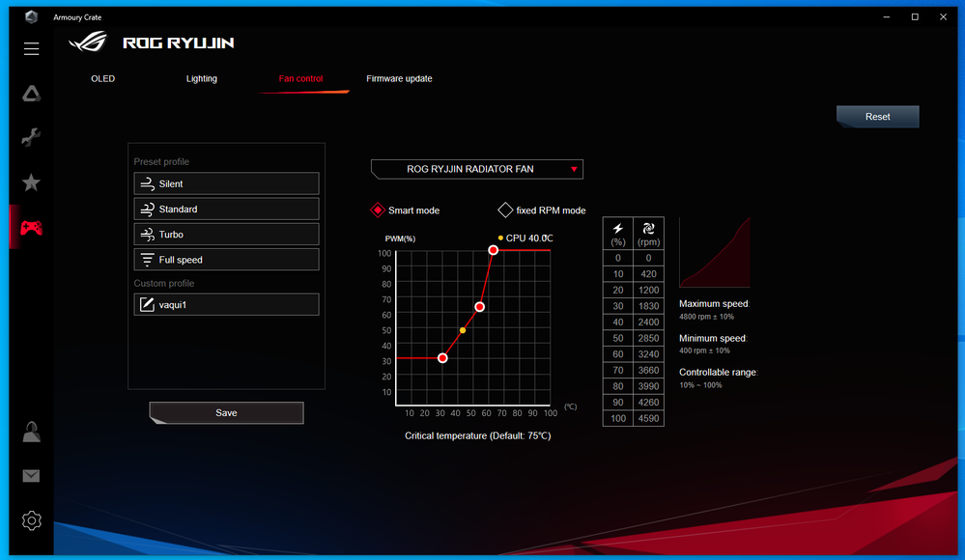Click the 3660 rpm table cell
The height and width of the screenshot is (560, 965).
click(x=649, y=370)
